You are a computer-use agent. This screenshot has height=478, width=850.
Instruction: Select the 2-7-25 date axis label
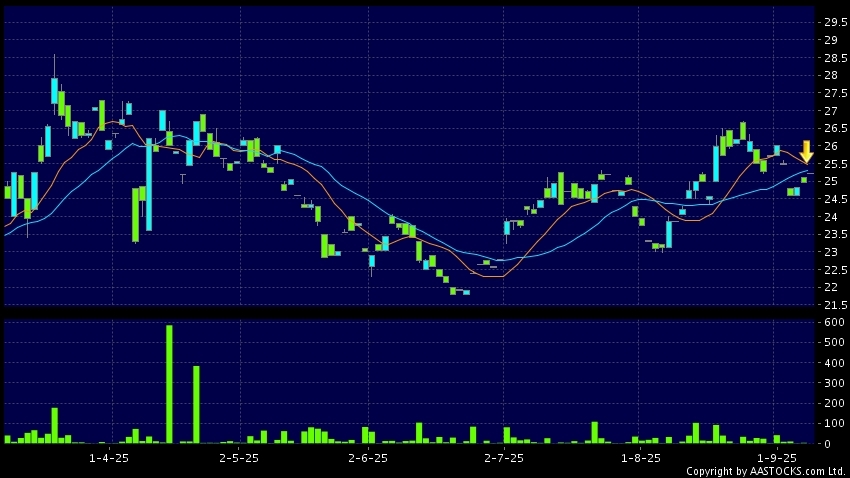pos(504,458)
